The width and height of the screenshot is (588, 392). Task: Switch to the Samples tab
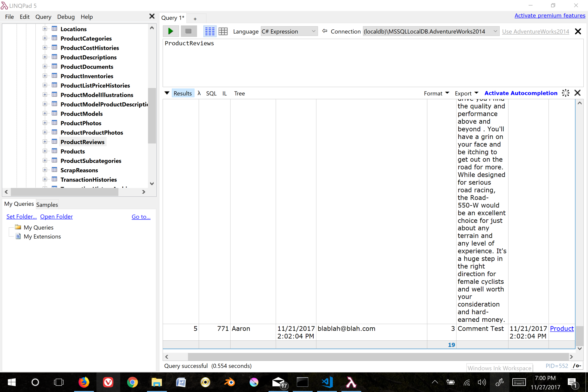tap(47, 204)
